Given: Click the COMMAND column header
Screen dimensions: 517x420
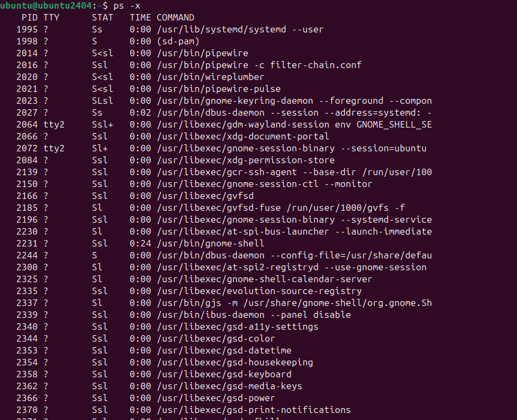Looking at the screenshot, I should coord(176,17).
